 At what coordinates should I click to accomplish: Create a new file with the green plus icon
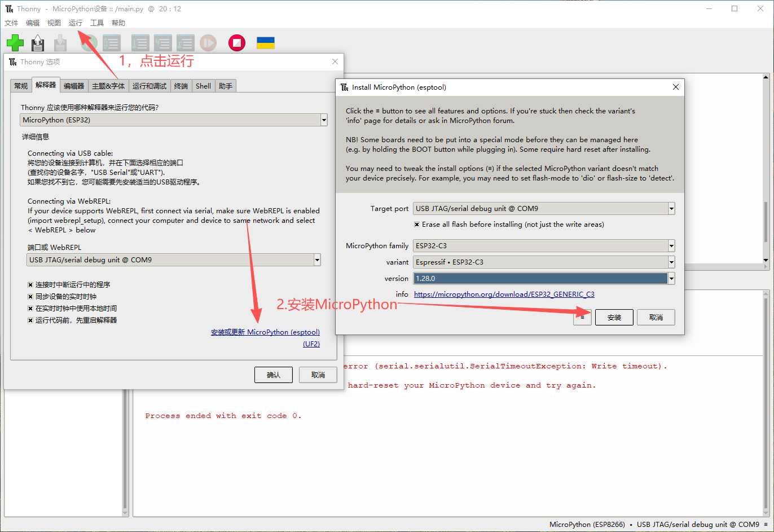click(x=15, y=43)
